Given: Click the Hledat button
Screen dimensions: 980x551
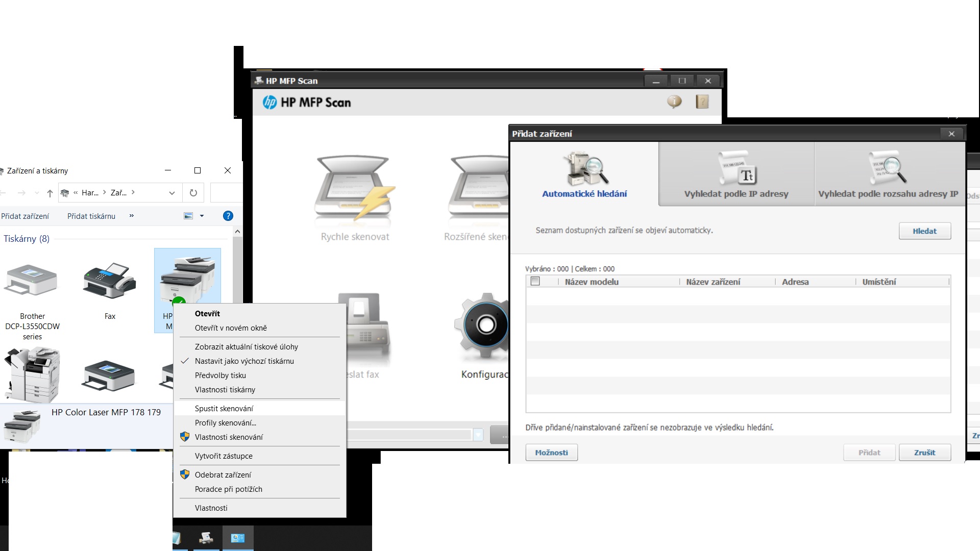Looking at the screenshot, I should click(924, 231).
